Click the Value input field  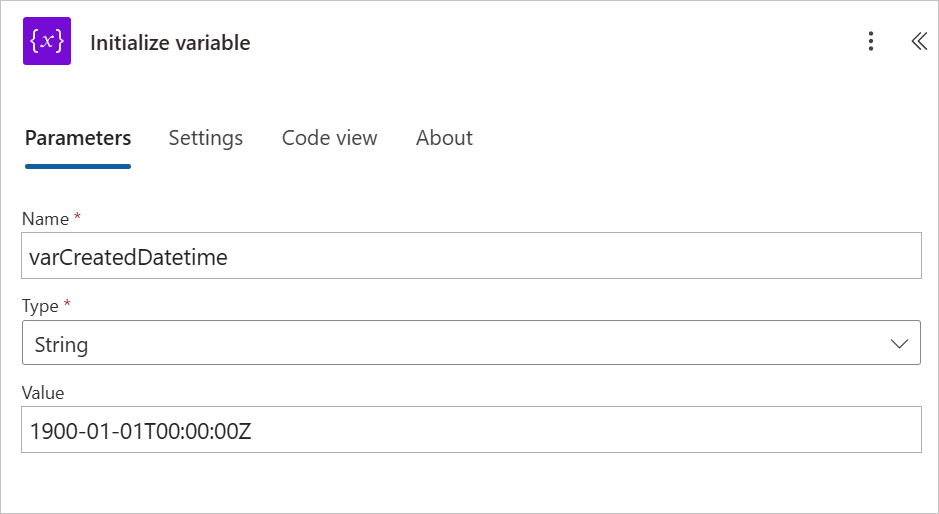tap(470, 430)
